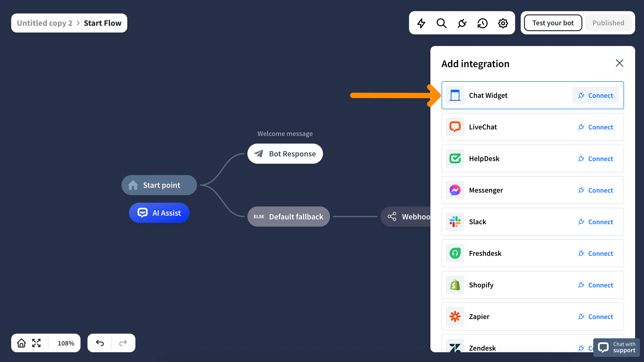Click the Messenger logo icon

(x=455, y=190)
